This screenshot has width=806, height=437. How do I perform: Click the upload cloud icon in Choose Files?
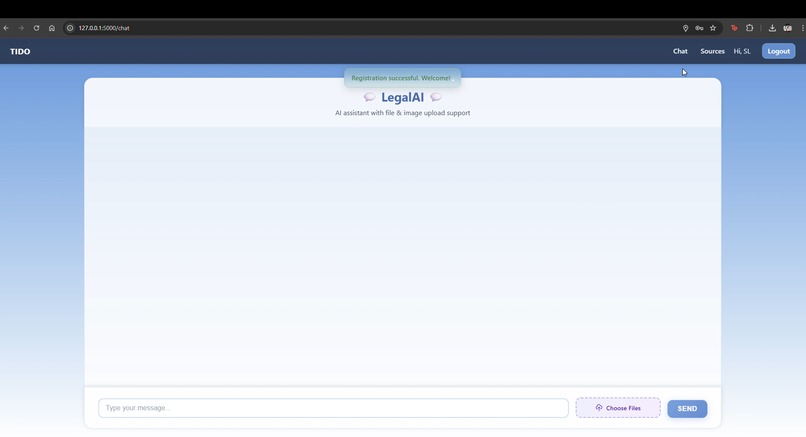[599, 408]
